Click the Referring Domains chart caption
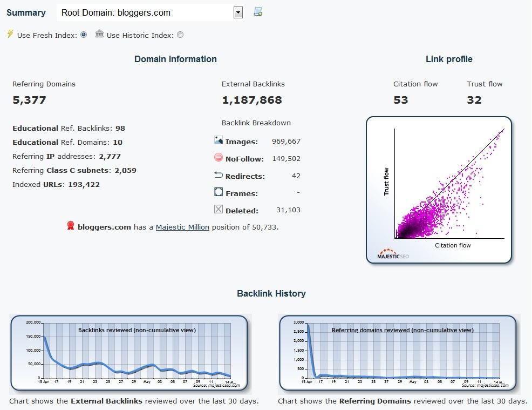 coord(403,401)
